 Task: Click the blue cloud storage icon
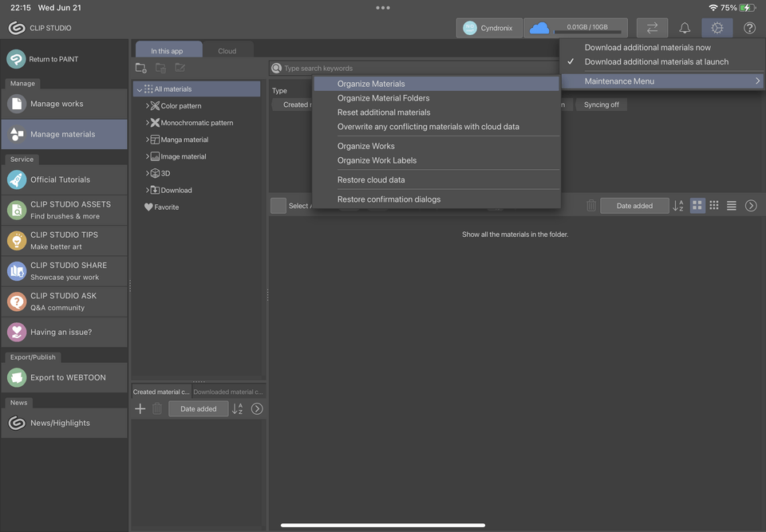[x=539, y=28]
